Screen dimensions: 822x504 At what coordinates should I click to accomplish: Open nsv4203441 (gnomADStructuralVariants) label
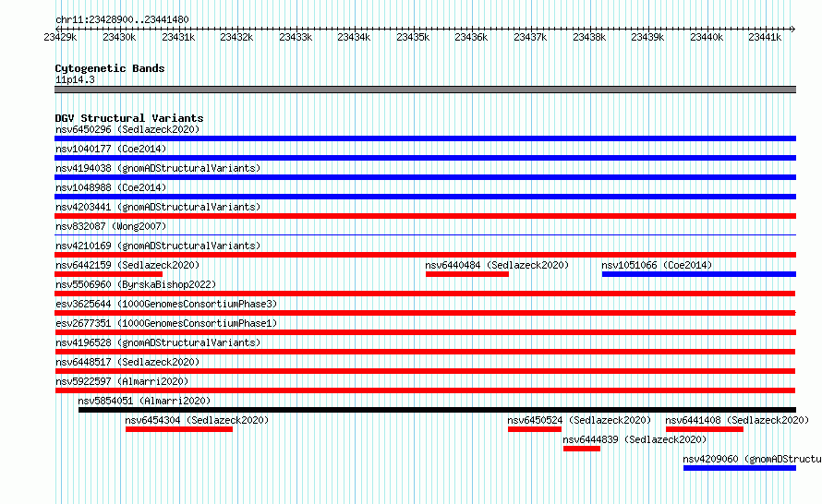[x=158, y=207]
